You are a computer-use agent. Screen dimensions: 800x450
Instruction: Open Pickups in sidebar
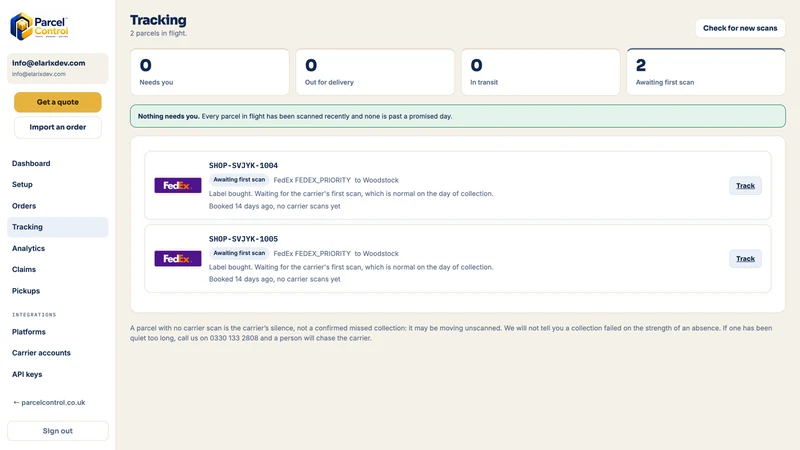coord(58,291)
